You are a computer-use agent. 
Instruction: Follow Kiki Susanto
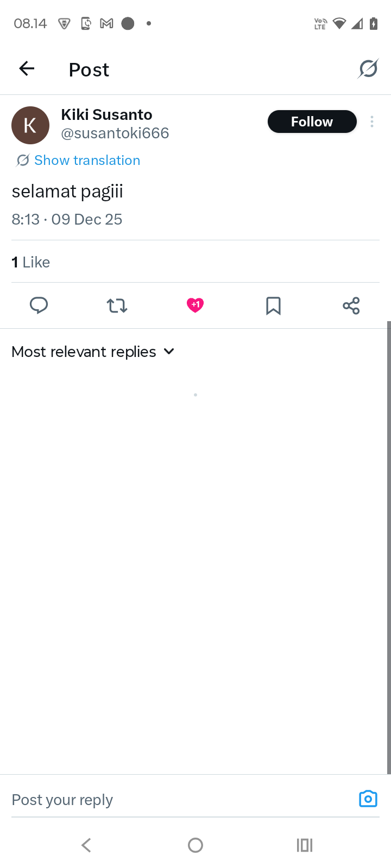tap(312, 122)
